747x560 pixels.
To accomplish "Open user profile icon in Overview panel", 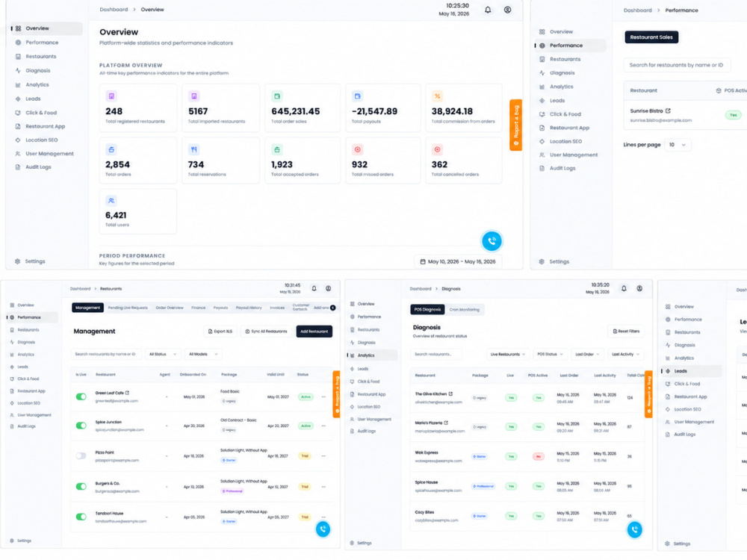I will tap(507, 10).
